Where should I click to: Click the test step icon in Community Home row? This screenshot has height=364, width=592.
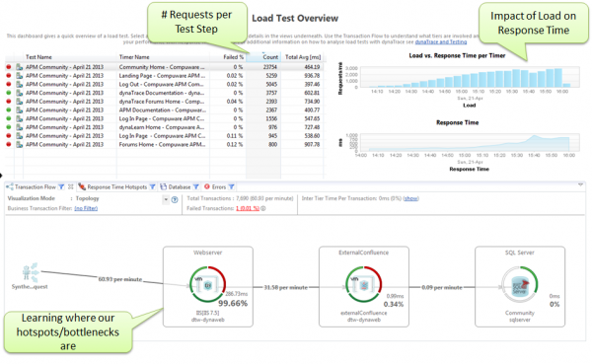coord(19,67)
